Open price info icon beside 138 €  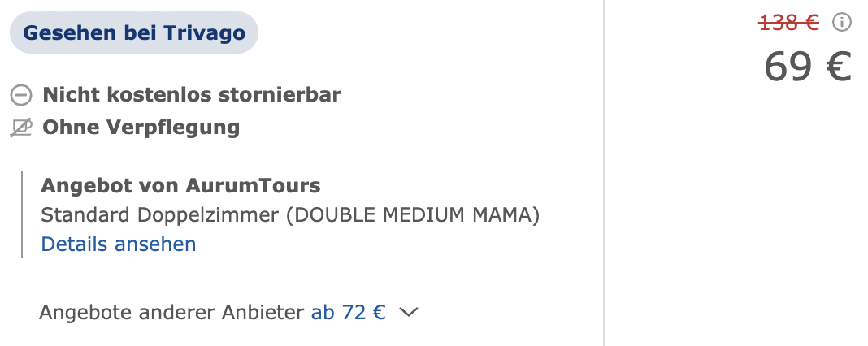841,23
